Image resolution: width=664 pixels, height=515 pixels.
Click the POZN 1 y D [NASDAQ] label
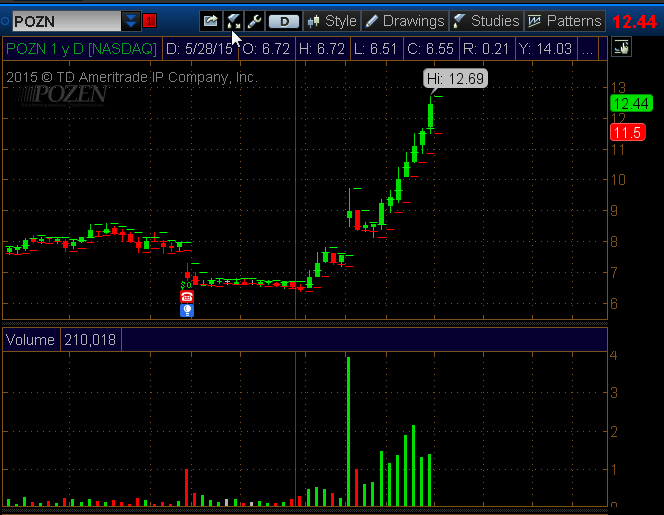81,49
